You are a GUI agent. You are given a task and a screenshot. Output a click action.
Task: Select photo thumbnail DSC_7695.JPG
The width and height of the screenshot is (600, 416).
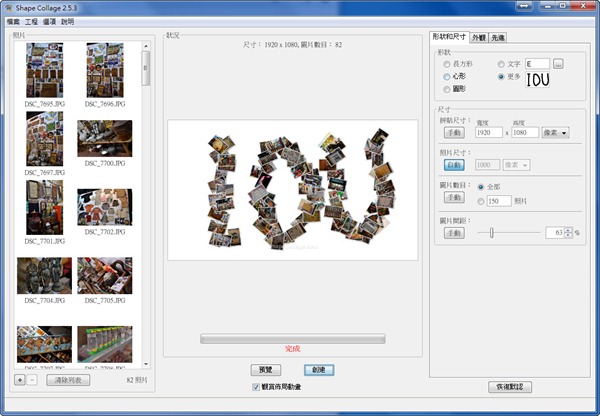click(x=44, y=69)
